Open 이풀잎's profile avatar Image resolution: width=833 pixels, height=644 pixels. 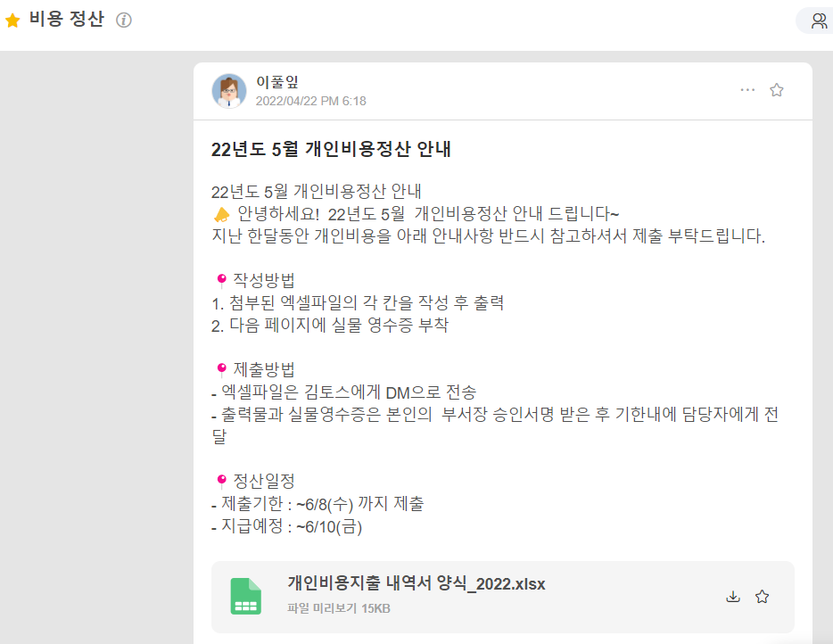pyautogui.click(x=229, y=91)
